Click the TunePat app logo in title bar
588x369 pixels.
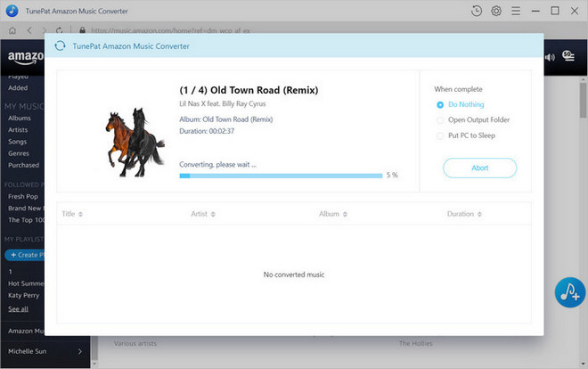point(12,11)
